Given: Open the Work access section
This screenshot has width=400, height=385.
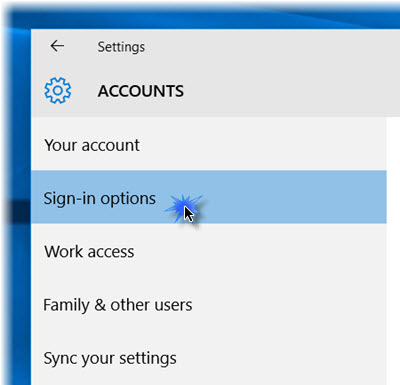Looking at the screenshot, I should [209, 251].
